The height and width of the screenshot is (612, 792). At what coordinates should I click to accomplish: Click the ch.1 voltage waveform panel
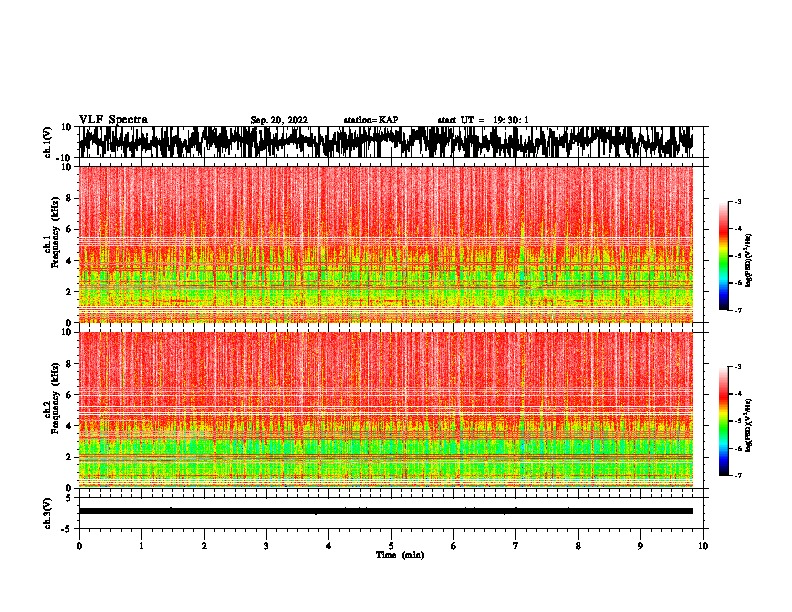tap(390, 142)
